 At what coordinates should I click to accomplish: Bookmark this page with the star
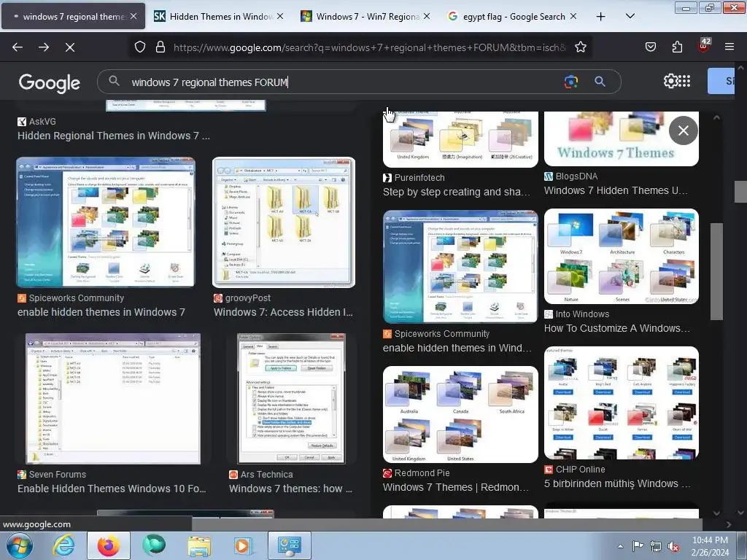pos(580,47)
